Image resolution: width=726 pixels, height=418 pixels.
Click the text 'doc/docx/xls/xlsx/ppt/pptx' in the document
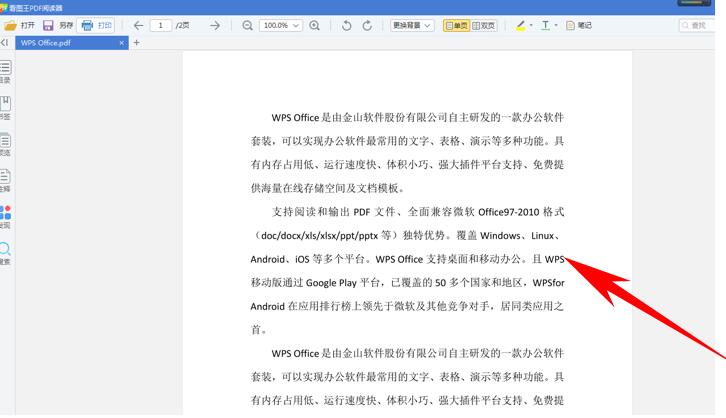coord(319,236)
